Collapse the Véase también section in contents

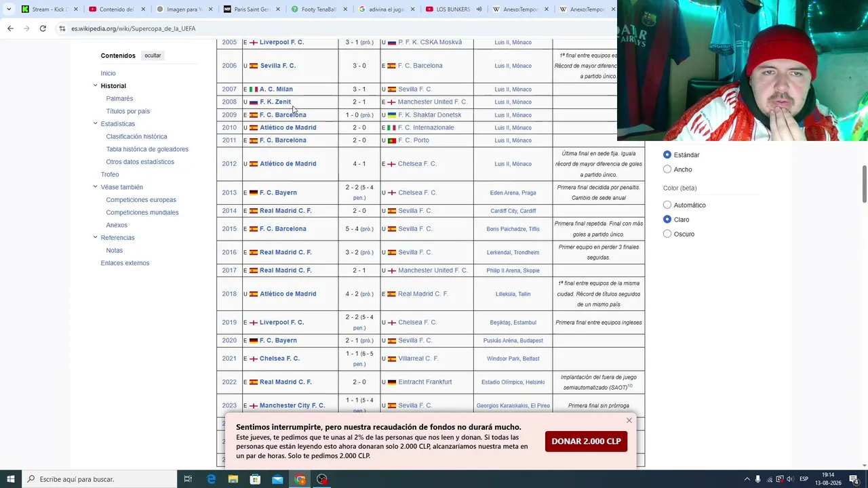[x=95, y=186]
